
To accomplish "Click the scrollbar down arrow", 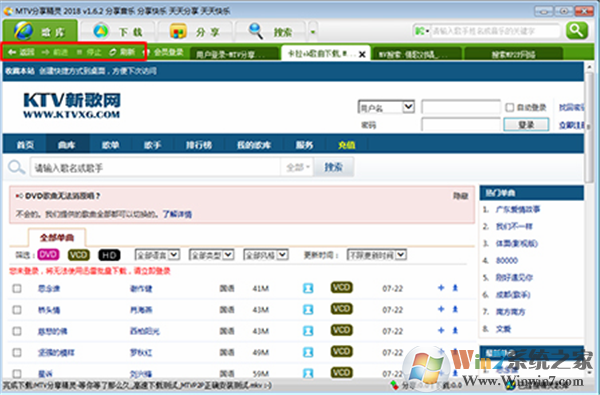I will pos(589,373).
